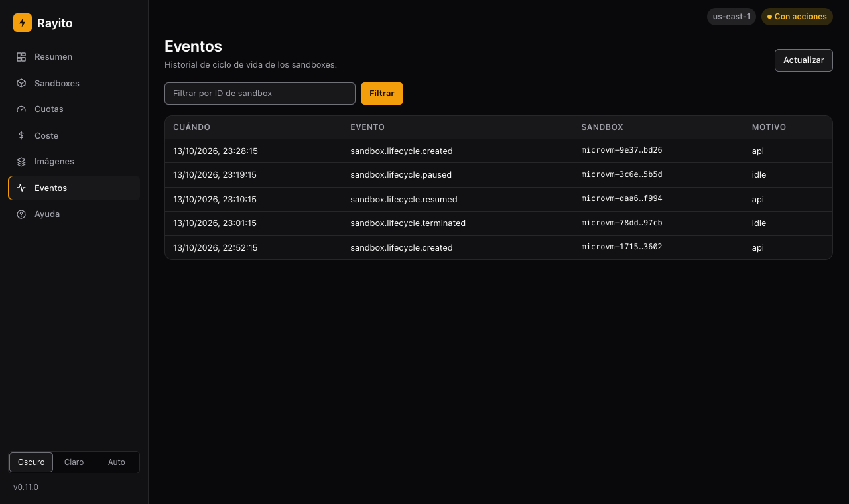Open the Imágenes section
849x504 pixels.
(x=74, y=162)
